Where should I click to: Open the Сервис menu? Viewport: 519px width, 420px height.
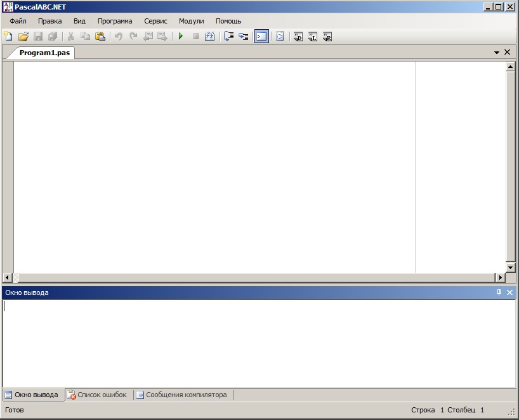coord(155,21)
